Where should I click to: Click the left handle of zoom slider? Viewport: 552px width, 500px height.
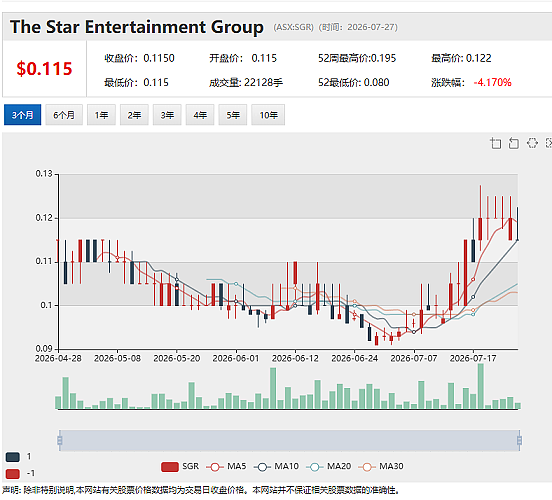(x=60, y=440)
